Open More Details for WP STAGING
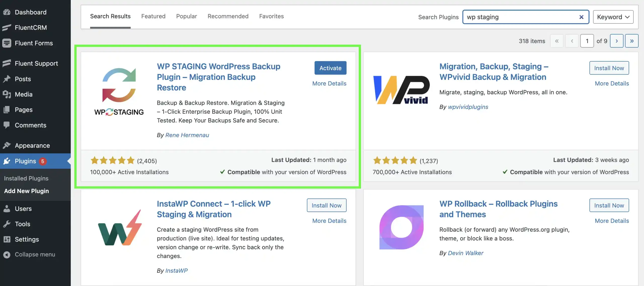 [329, 83]
